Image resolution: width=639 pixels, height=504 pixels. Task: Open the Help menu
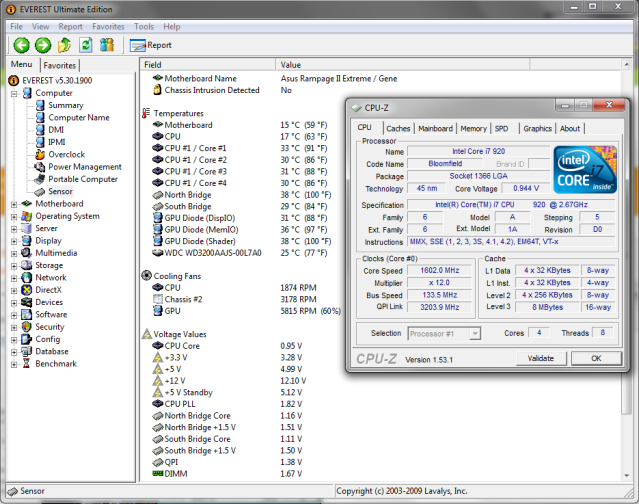coord(172,26)
